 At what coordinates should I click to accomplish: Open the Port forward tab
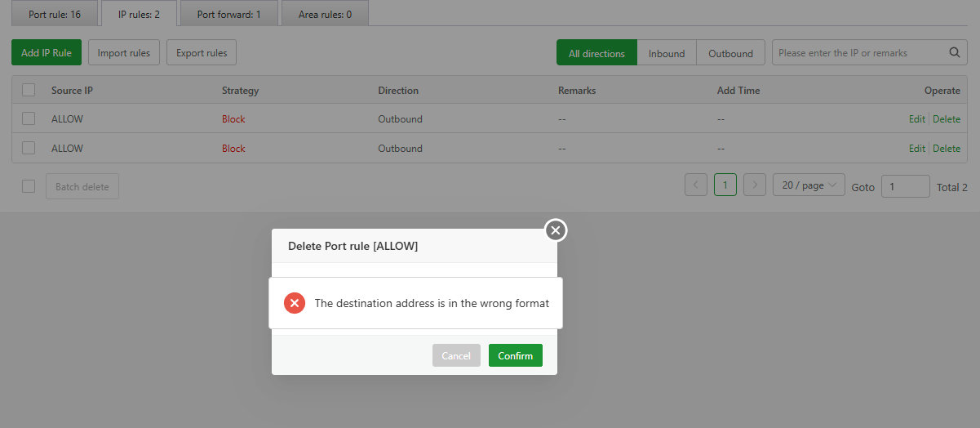(228, 14)
